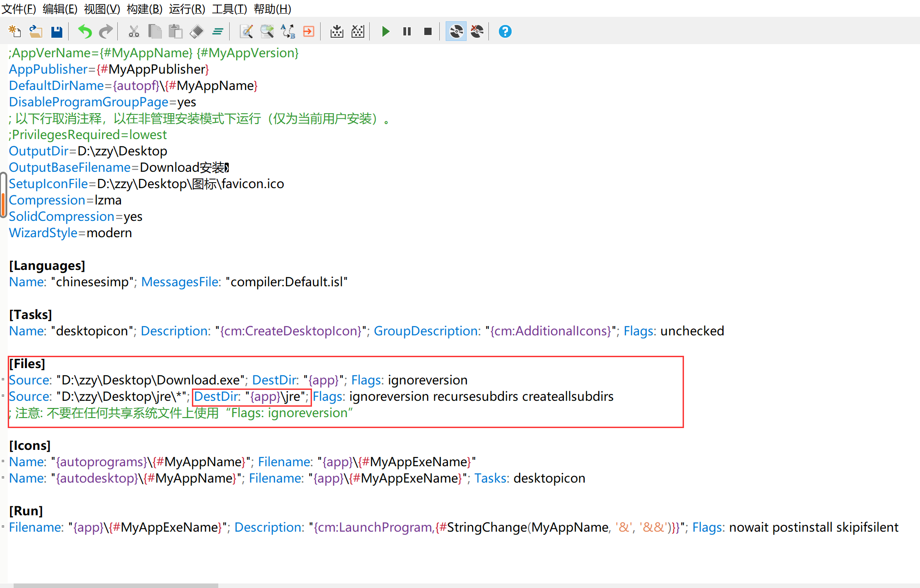The image size is (920, 588).
Task: Click createallsubdirs flag in Files section
Action: [568, 396]
